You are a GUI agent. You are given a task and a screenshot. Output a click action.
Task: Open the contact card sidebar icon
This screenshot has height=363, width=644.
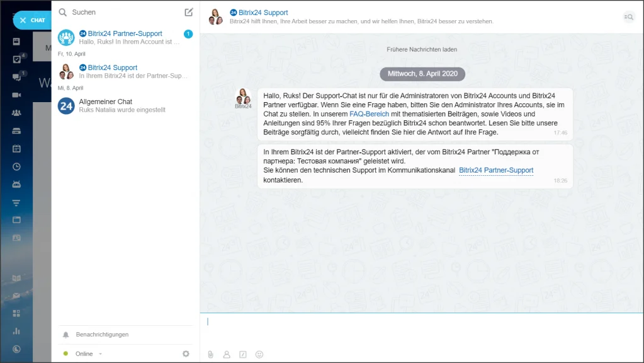(x=16, y=238)
